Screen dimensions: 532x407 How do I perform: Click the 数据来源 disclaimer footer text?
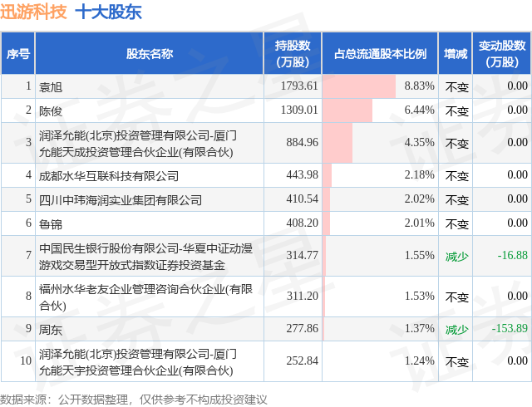(134, 400)
